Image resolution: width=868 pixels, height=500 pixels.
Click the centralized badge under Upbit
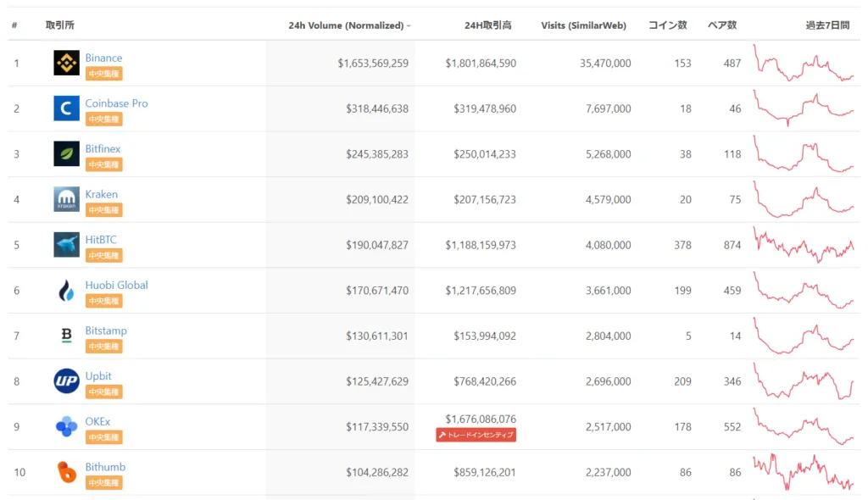click(104, 392)
